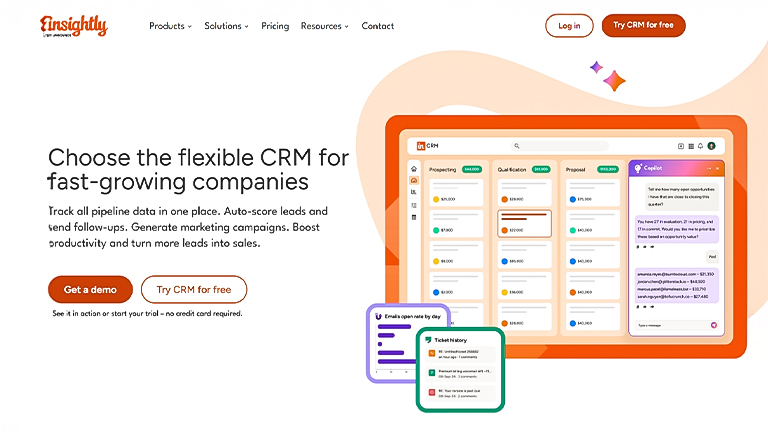The width and height of the screenshot is (768, 432).
Task: Go to the Pricing page
Action: click(x=275, y=26)
